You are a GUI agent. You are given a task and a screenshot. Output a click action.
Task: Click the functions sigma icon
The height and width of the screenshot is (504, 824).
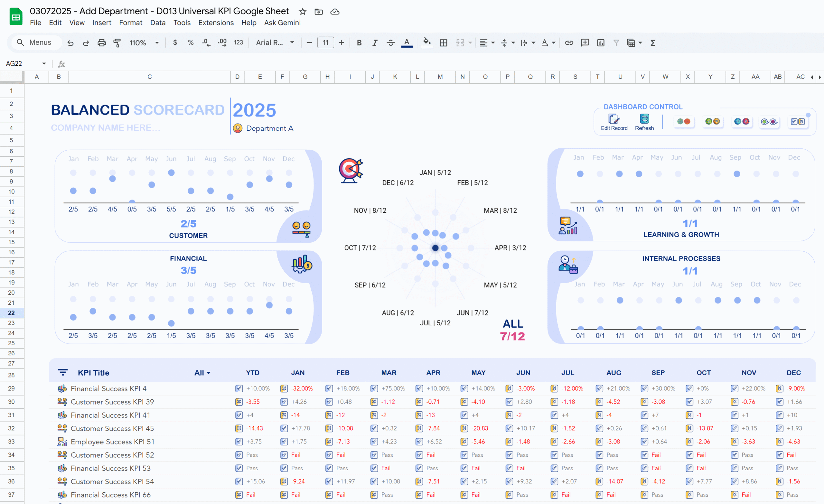(652, 43)
